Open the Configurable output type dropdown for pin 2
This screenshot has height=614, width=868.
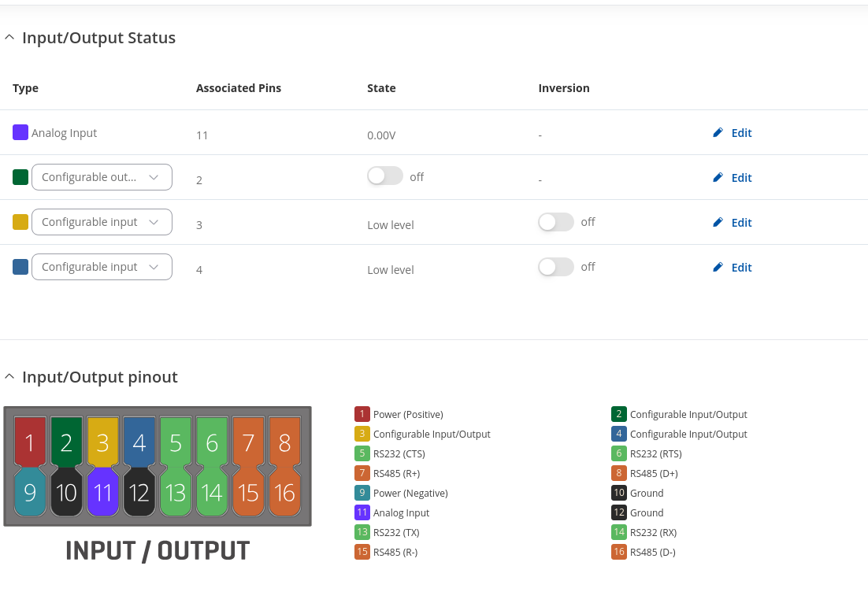coord(102,178)
